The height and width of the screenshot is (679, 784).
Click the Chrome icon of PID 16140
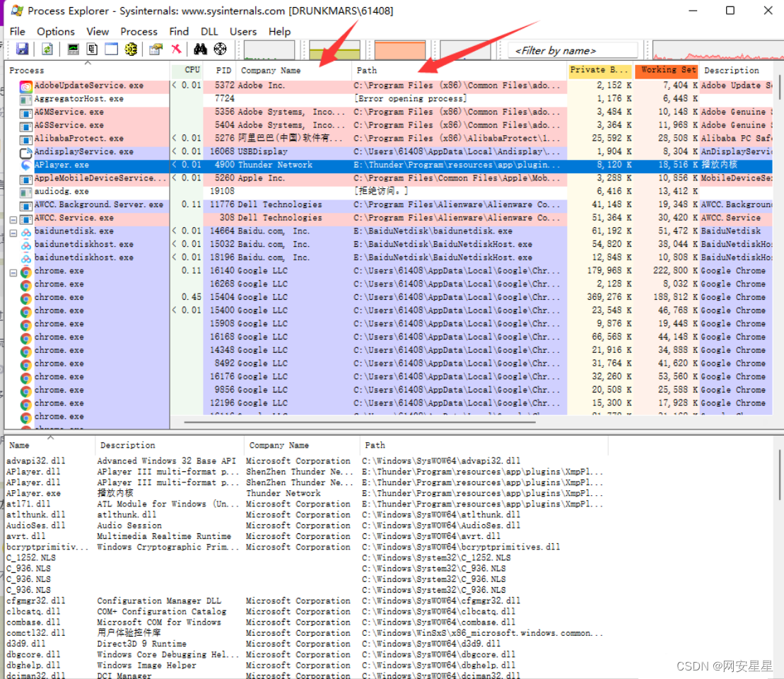pos(26,272)
